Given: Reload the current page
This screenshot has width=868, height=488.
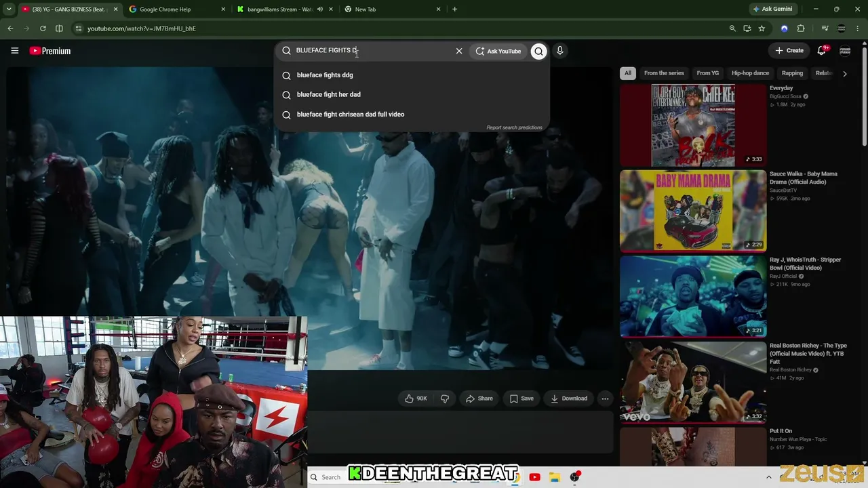Looking at the screenshot, I should point(43,28).
